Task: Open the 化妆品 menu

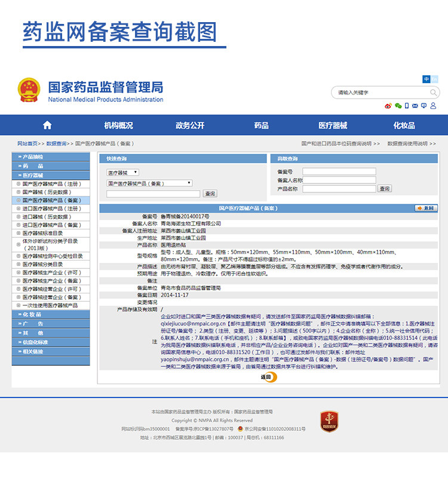Action: pyautogui.click(x=404, y=125)
